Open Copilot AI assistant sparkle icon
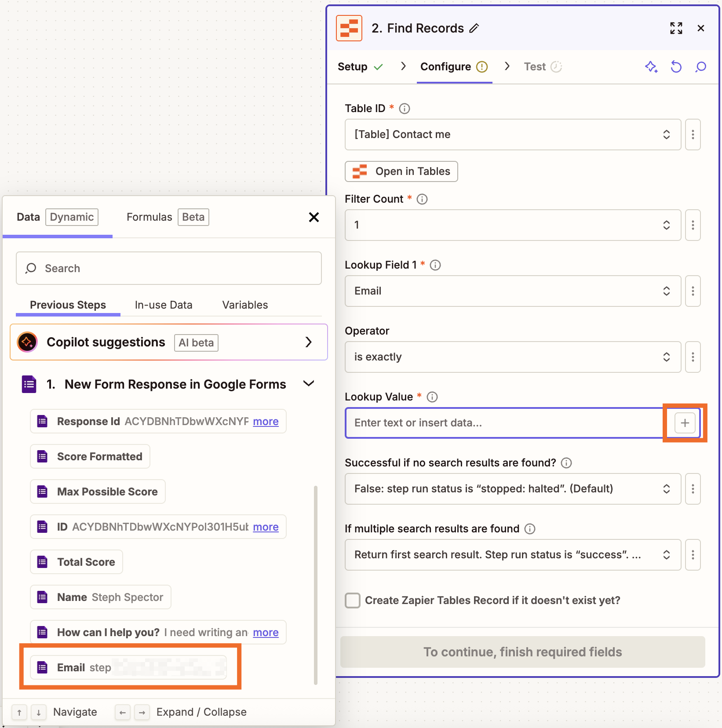Screen dimensions: 722x728 point(651,67)
